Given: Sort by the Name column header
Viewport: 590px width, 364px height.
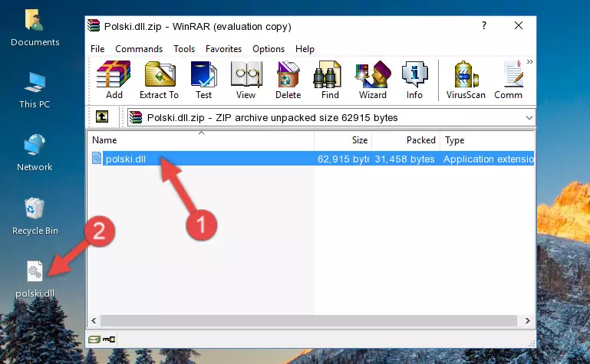Looking at the screenshot, I should [x=201, y=140].
